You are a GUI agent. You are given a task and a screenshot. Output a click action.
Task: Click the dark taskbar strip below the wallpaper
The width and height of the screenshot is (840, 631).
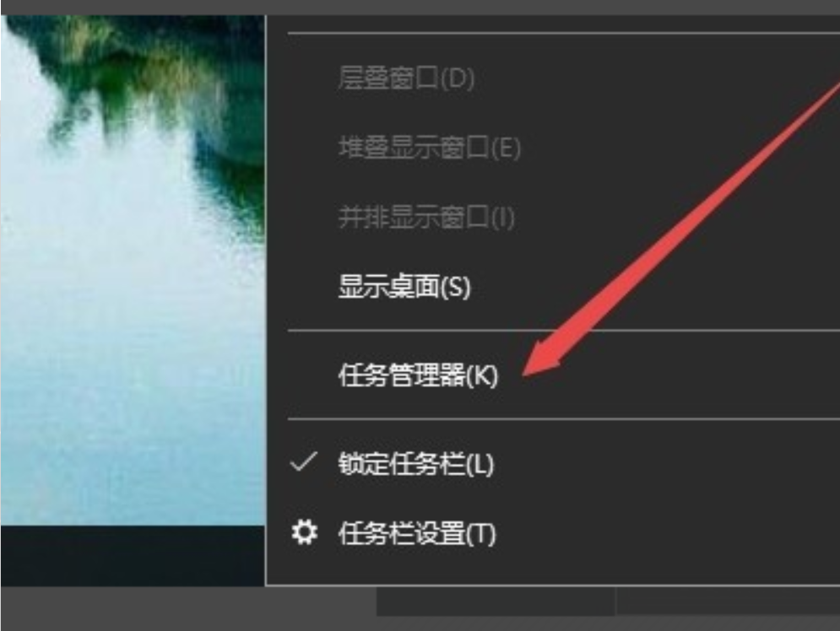point(133,555)
